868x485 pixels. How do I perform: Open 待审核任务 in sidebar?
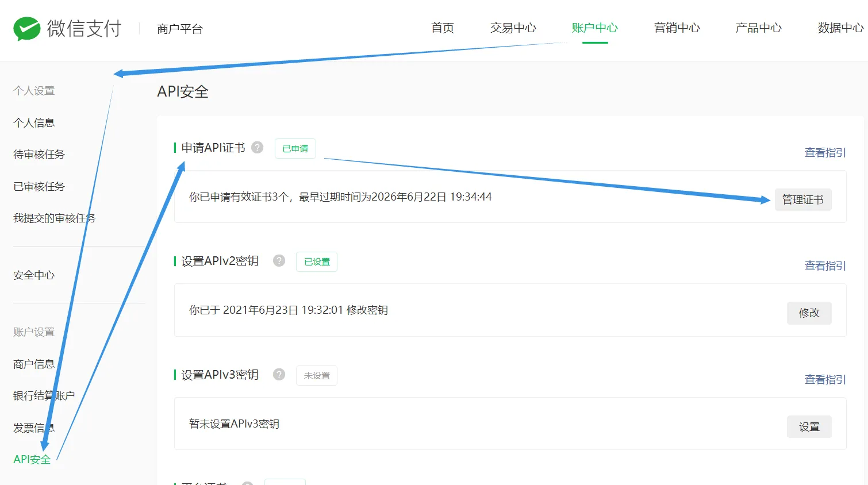(39, 154)
